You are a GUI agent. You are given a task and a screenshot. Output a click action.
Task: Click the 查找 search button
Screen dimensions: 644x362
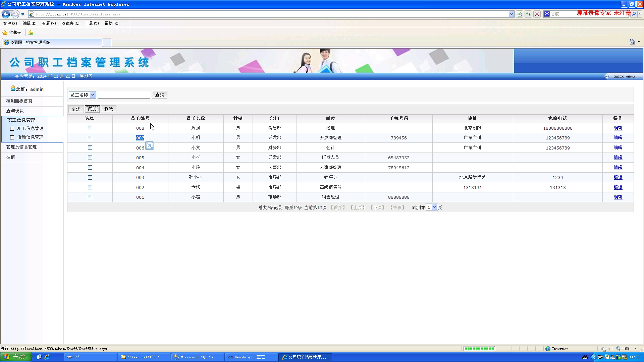tap(160, 95)
